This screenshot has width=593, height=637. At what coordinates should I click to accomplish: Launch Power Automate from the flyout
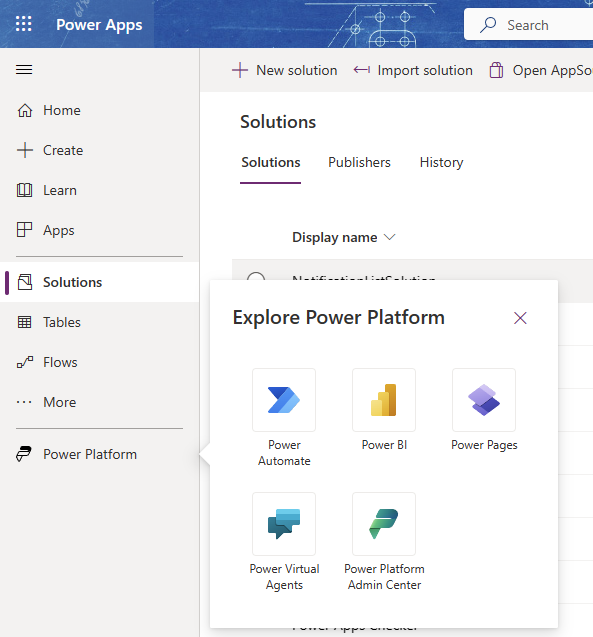coord(284,418)
